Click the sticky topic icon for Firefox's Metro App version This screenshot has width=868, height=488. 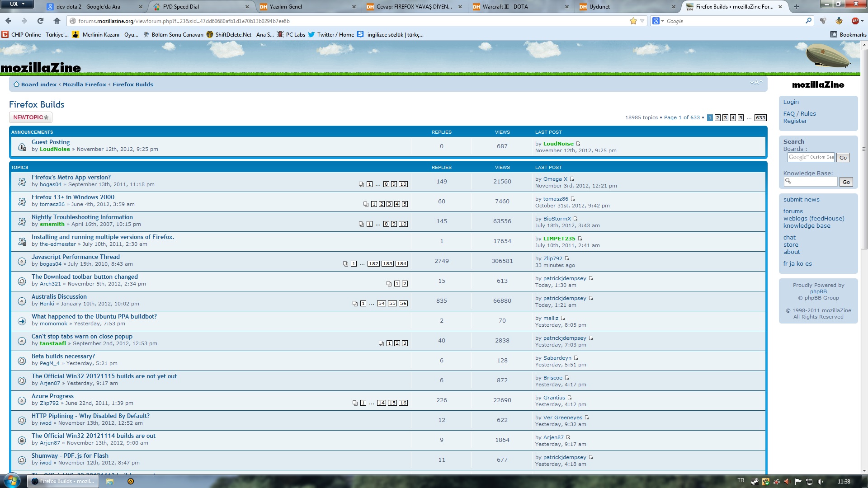click(22, 182)
